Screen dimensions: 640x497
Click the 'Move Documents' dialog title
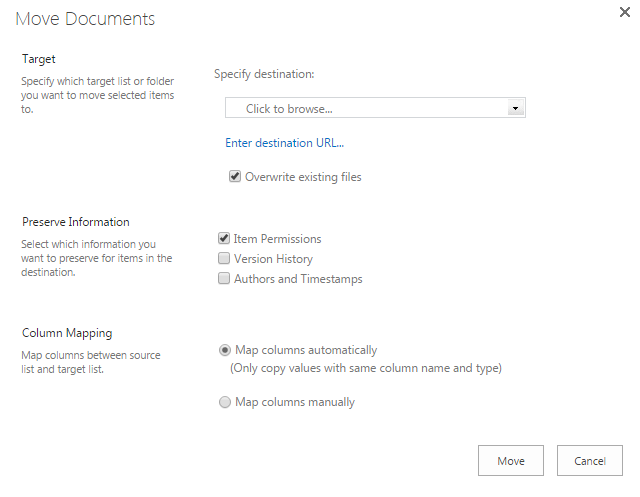(85, 19)
